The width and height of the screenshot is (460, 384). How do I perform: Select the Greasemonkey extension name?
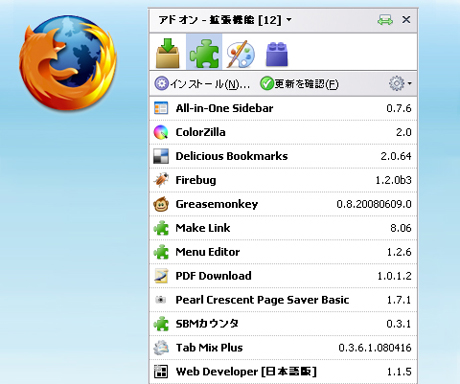pyautogui.click(x=217, y=204)
